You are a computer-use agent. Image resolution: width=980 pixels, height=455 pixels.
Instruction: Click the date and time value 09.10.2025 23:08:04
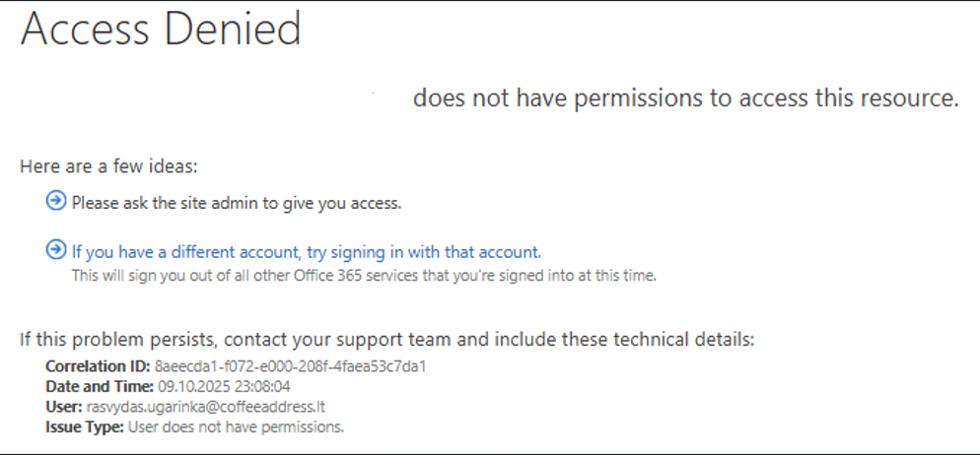(223, 386)
